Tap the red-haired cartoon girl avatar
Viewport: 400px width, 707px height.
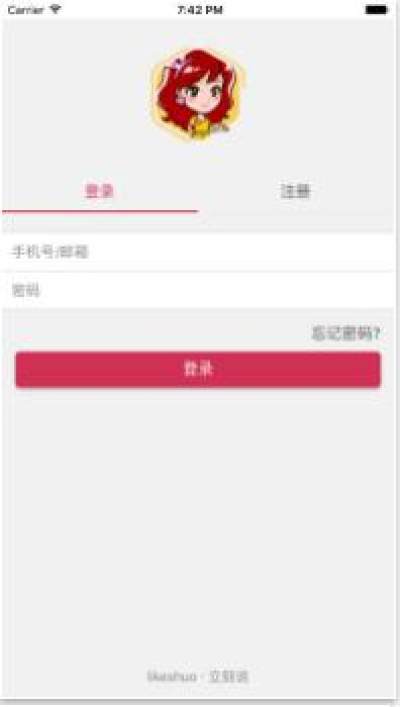(x=198, y=94)
